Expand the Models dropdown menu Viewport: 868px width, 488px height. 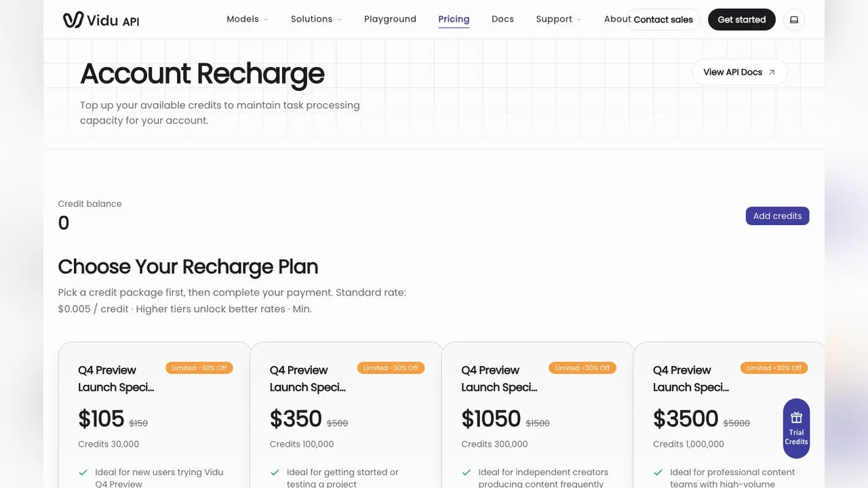[248, 19]
